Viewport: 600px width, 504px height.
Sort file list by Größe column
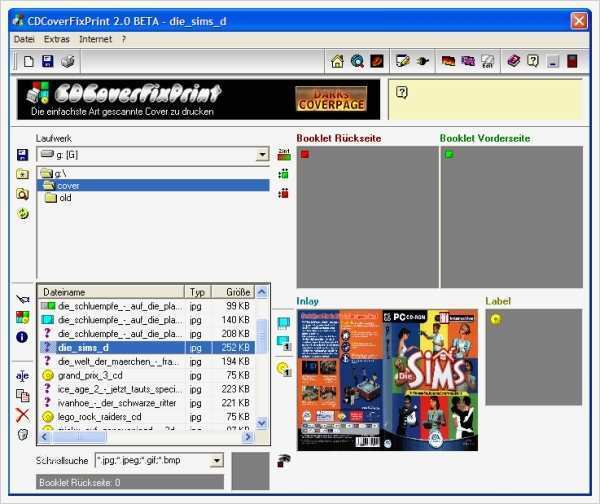tap(233, 292)
